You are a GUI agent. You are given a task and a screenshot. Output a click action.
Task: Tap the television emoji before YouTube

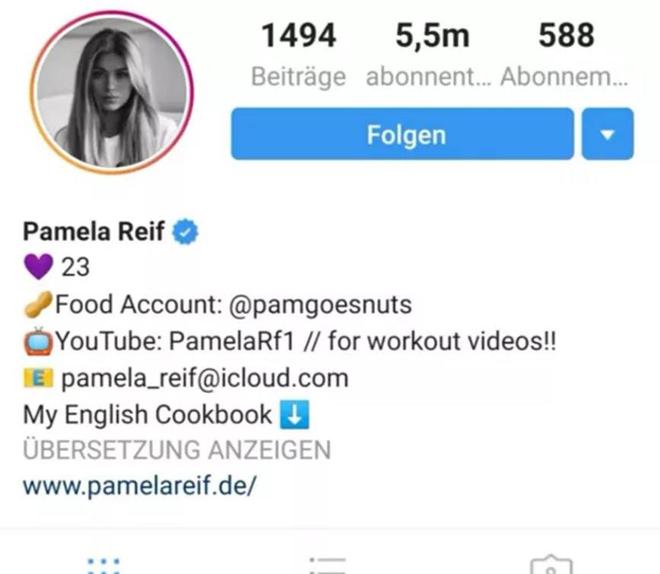click(38, 341)
